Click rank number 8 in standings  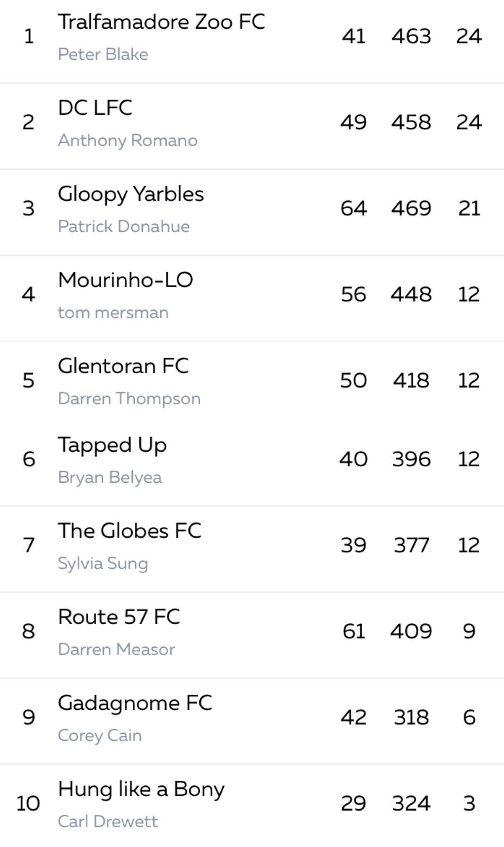[28, 631]
